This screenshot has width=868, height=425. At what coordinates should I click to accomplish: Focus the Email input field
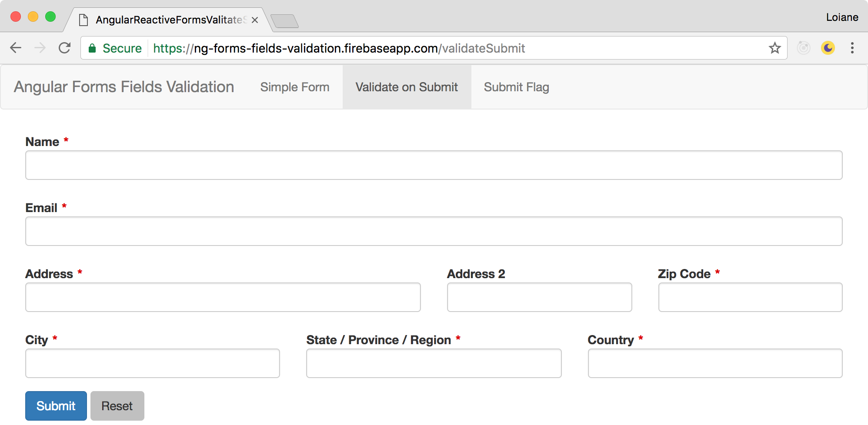point(434,231)
